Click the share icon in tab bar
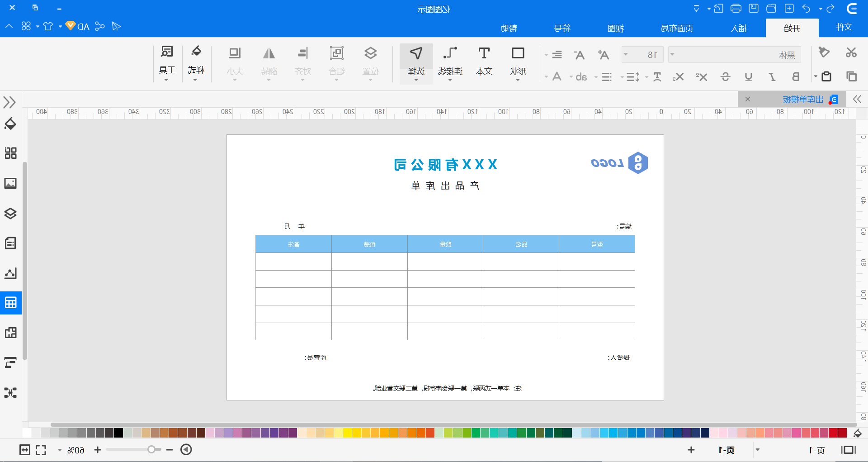This screenshot has height=462, width=868. click(x=100, y=26)
